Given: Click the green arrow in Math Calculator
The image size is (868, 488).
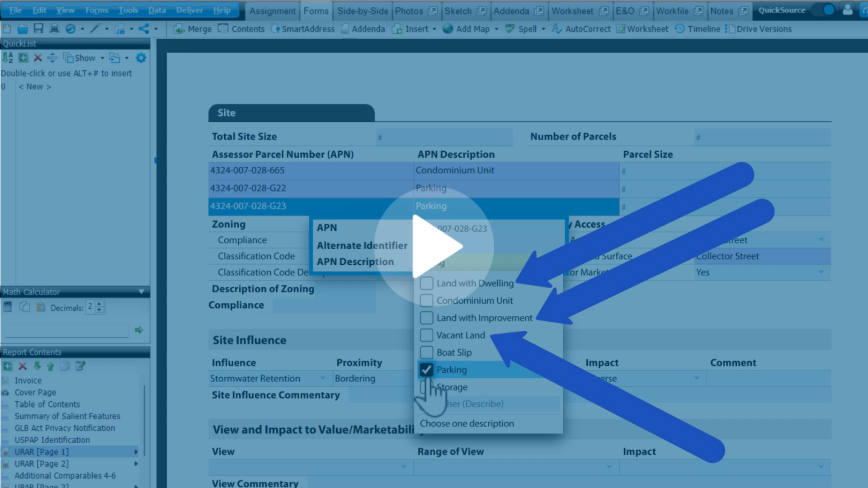Looking at the screenshot, I should point(139,330).
